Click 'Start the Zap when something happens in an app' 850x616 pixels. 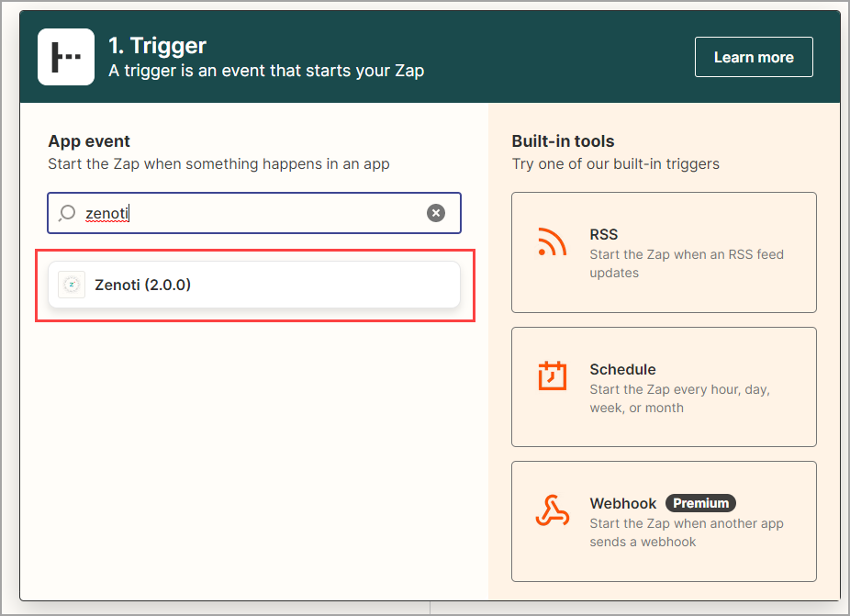(218, 163)
